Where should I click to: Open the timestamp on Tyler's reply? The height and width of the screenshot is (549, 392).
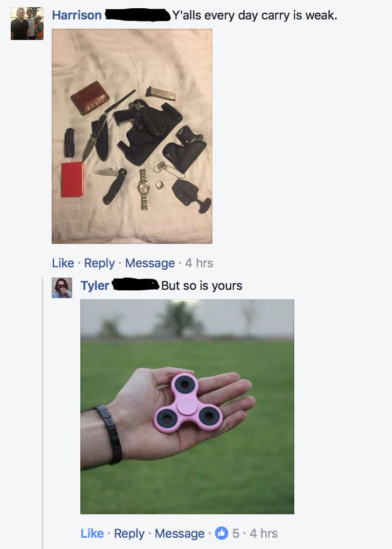click(x=264, y=533)
